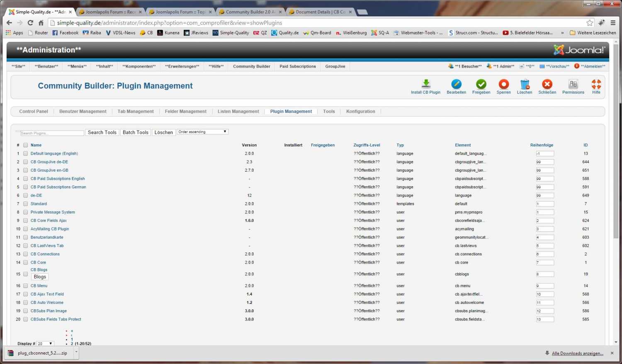Click the order field for CB Blogs
Image resolution: width=622 pixels, height=364 pixels.
tap(544, 274)
